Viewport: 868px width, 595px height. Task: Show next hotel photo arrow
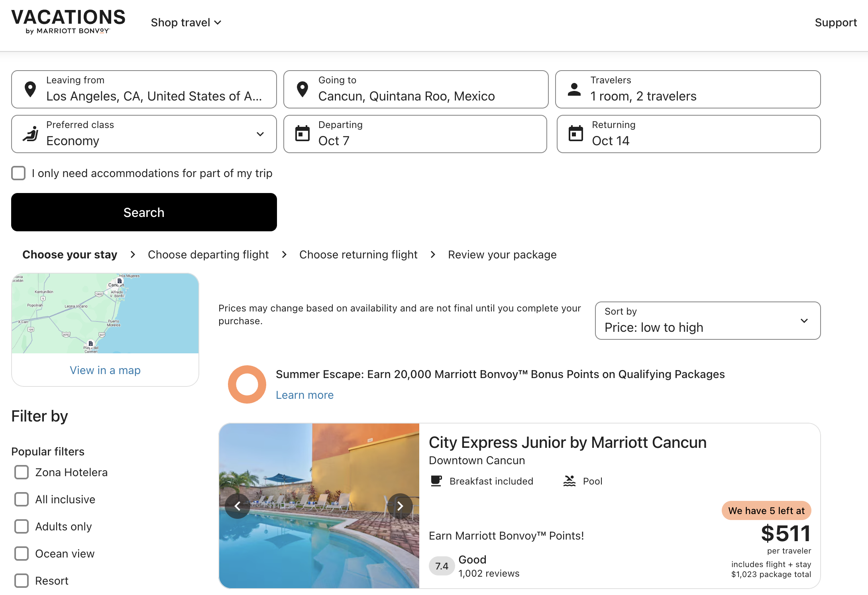point(400,506)
